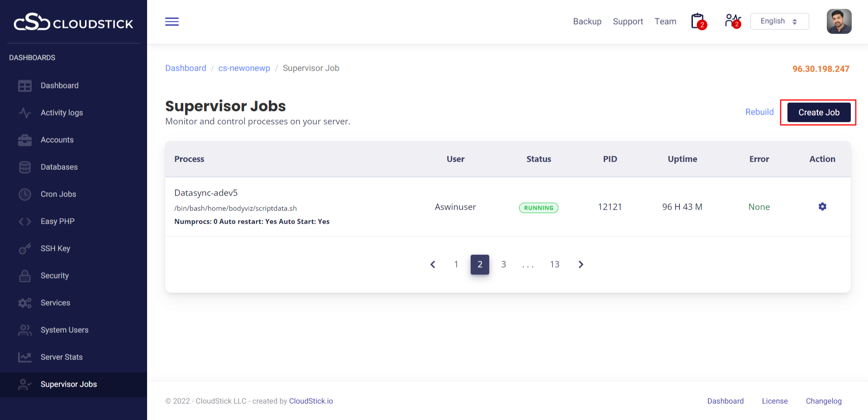Screen dimensions: 868x420
Task: Open the English language dropdown
Action: pyautogui.click(x=779, y=21)
